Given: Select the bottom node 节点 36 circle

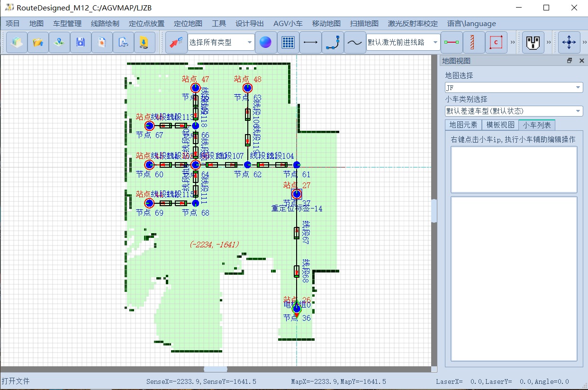Looking at the screenshot, I should (x=297, y=308).
